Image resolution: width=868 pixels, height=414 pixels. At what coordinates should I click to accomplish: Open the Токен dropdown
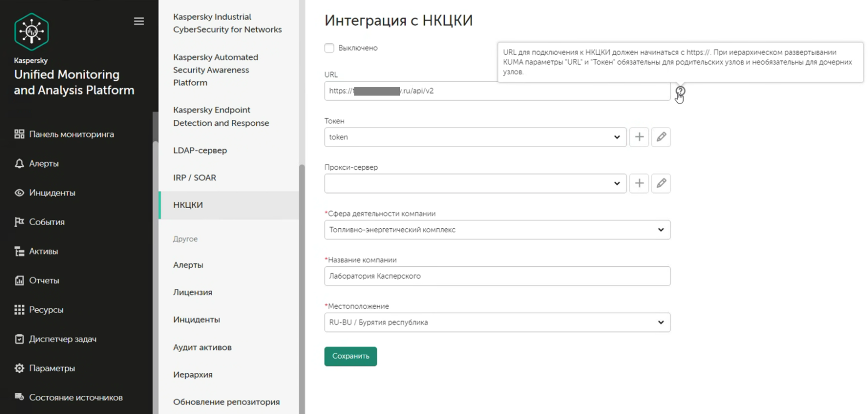click(475, 137)
